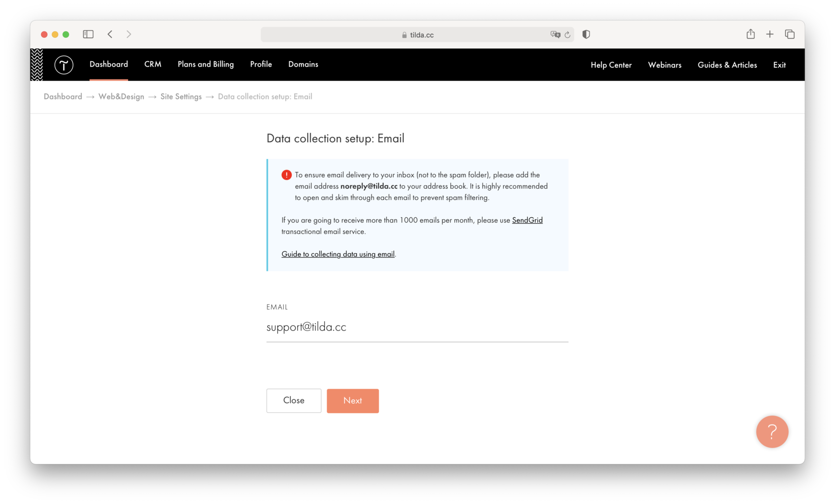The width and height of the screenshot is (835, 504).
Task: Click the forward navigation arrow
Action: click(129, 34)
